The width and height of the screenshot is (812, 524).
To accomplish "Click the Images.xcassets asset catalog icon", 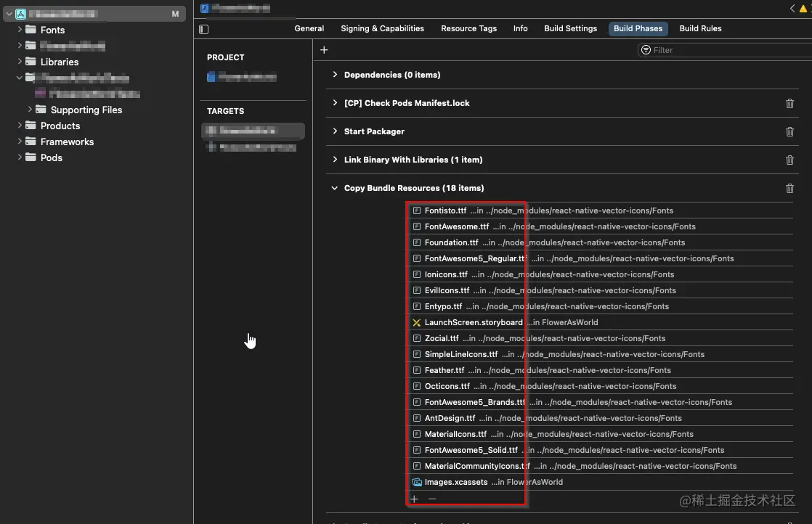I will [x=416, y=482].
